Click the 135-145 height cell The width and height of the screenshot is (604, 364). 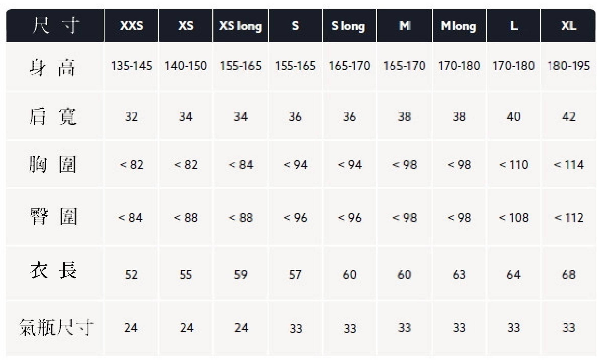(131, 66)
